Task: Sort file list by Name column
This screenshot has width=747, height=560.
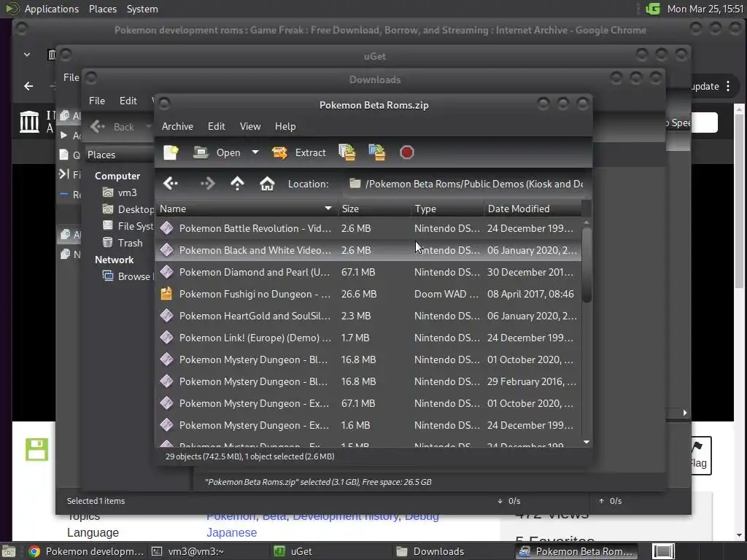Action: coord(247,209)
